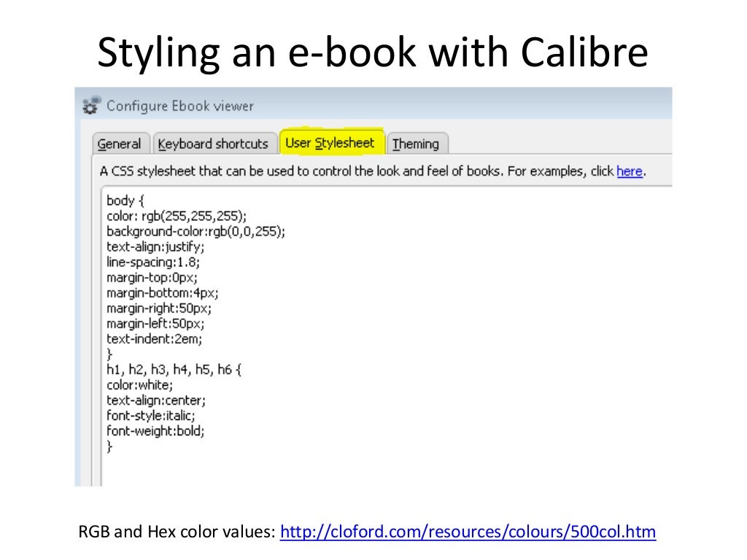Image resolution: width=747 pixels, height=560 pixels.
Task: Open the Theming tab
Action: click(x=417, y=144)
